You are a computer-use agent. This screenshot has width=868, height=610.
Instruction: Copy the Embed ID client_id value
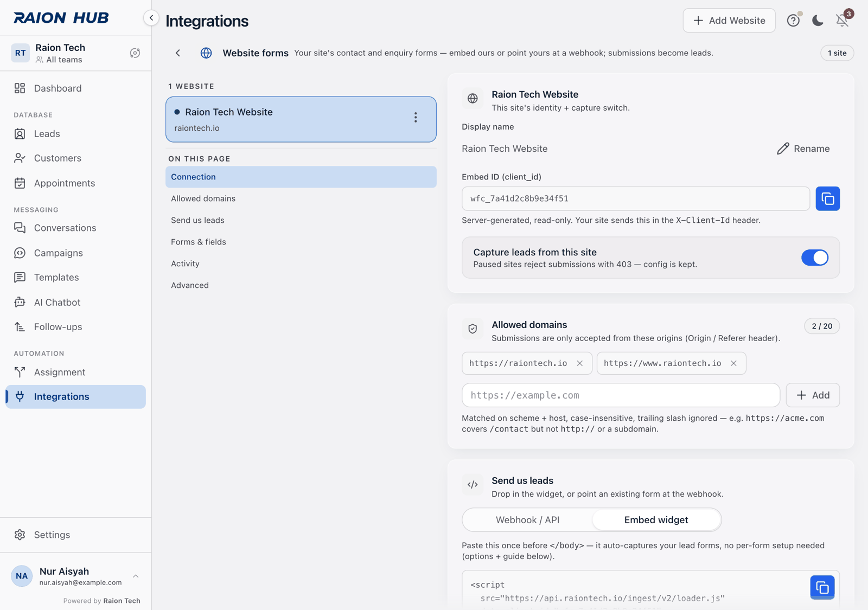827,199
